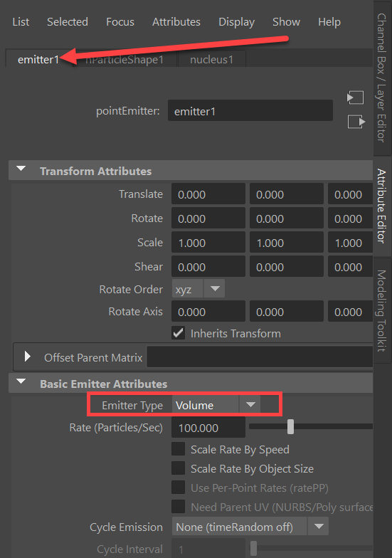392x558 pixels.
Task: Click the show output connection icon
Action: point(356,122)
